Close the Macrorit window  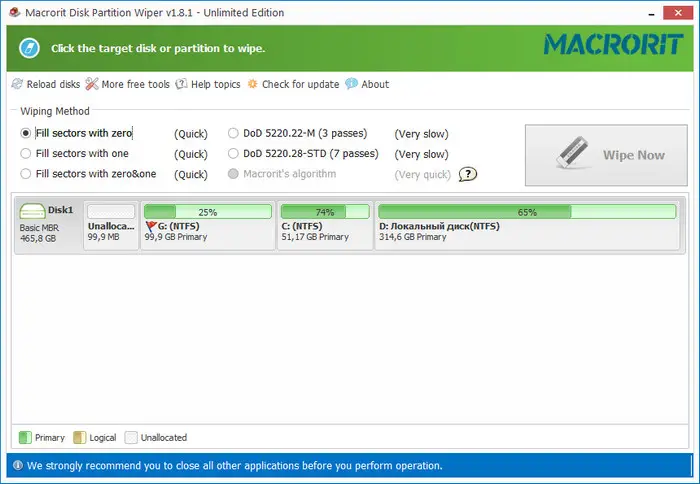pos(678,13)
